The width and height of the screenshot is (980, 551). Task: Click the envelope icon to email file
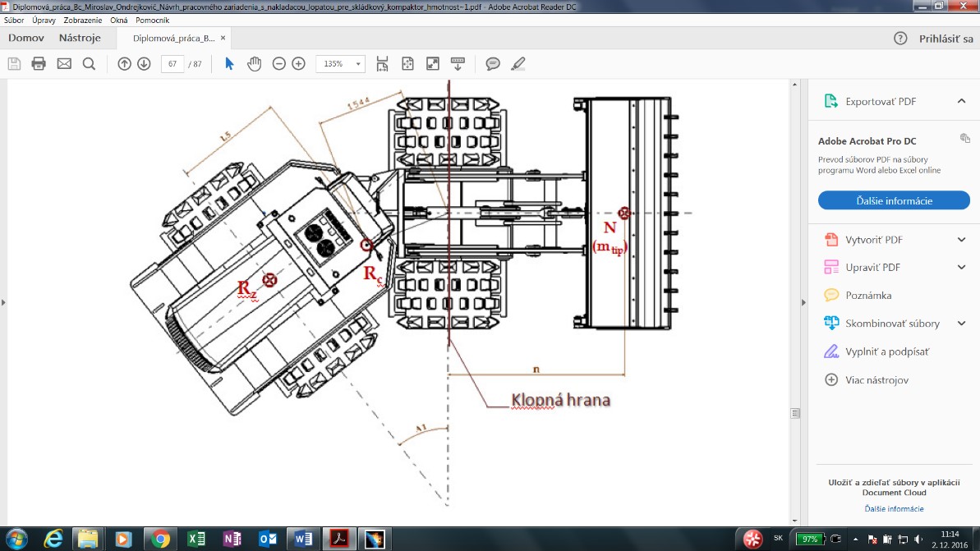(64, 64)
